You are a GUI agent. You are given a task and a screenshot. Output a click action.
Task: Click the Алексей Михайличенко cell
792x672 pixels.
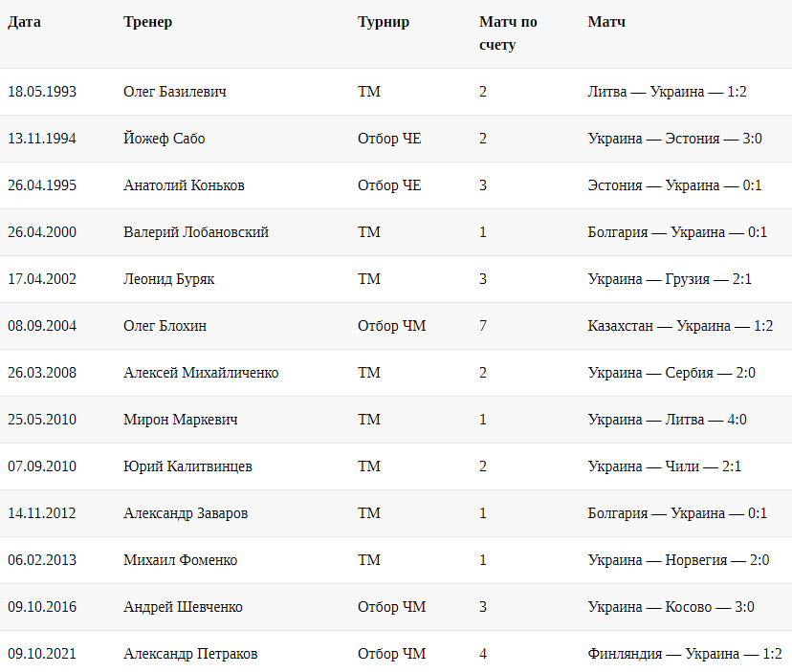pos(201,373)
